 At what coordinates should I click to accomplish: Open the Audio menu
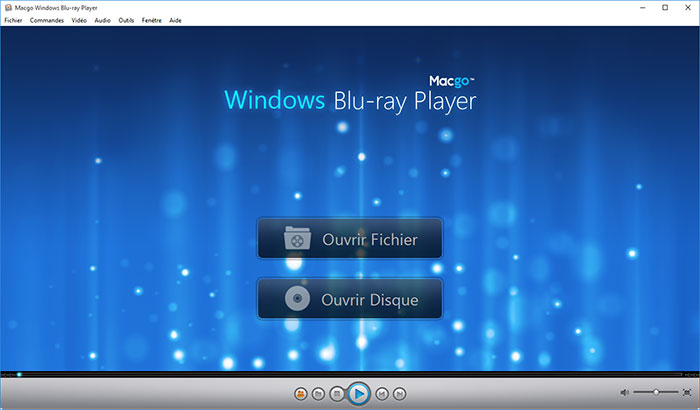tap(102, 20)
